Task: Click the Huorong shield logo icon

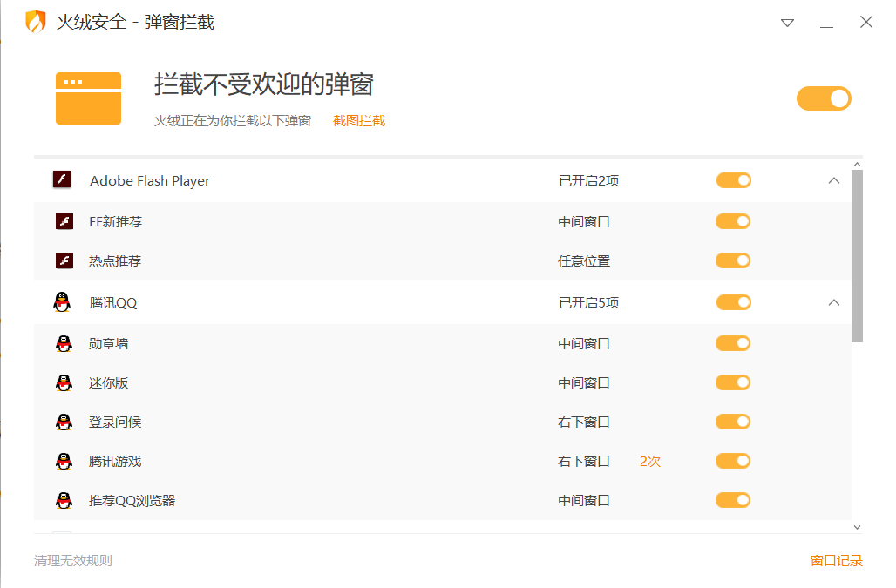Action: click(x=35, y=22)
